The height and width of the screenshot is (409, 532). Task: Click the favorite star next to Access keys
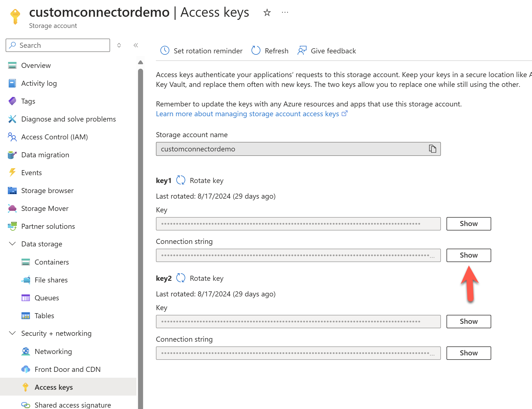267,12
